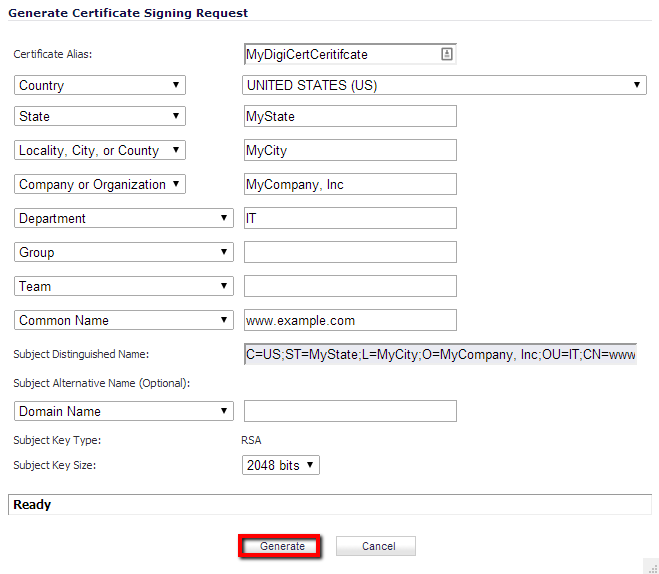This screenshot has width=659, height=574.
Task: Expand the Group dropdown
Action: 124,253
